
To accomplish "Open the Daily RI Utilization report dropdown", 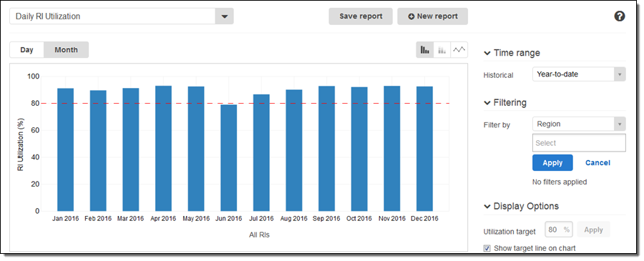I will pyautogui.click(x=224, y=16).
